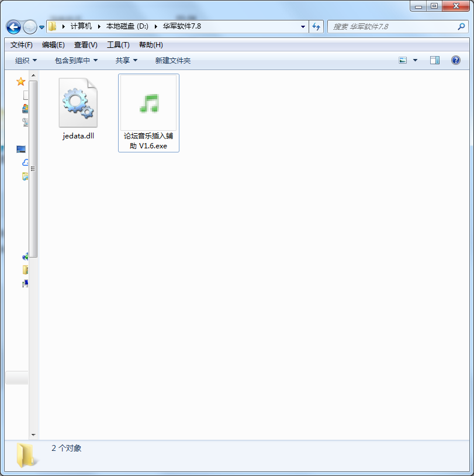Viewport: 474px width, 476px height.
Task: Click into the 搜索 华军软件7.8 field
Action: (x=393, y=27)
